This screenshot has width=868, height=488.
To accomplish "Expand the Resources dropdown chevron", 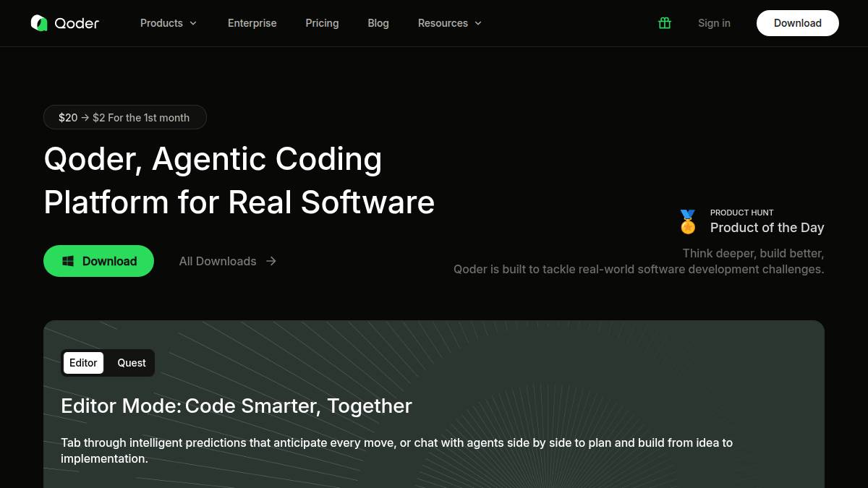I will coord(478,23).
